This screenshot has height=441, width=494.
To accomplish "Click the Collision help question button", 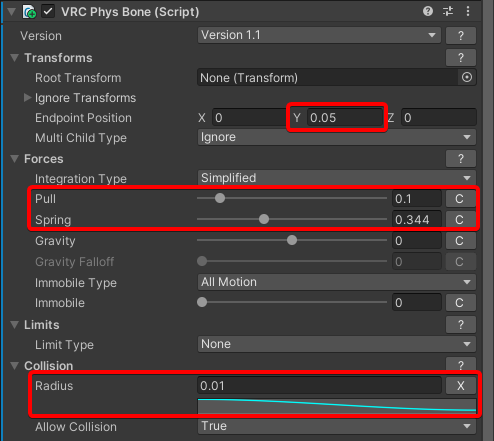I will [x=461, y=365].
